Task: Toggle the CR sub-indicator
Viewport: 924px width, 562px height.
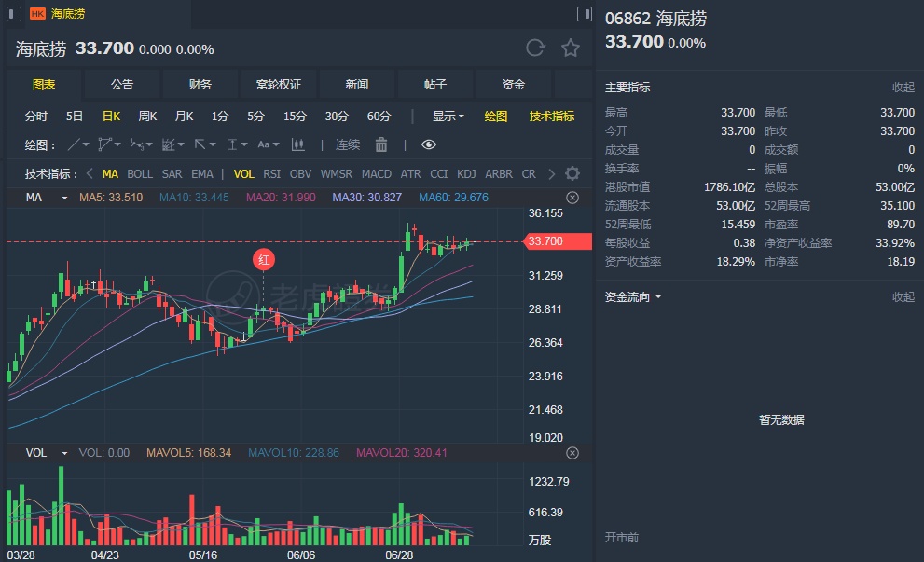Action: pos(529,173)
